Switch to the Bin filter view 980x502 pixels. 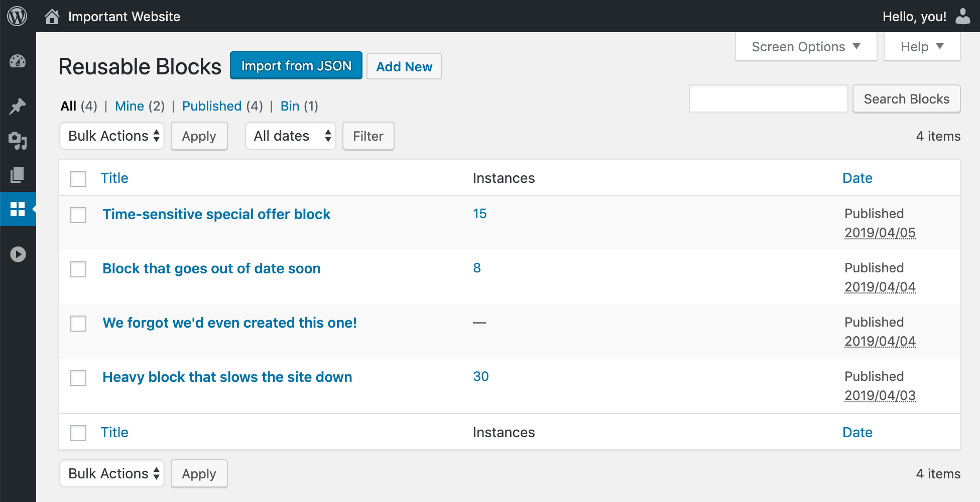pyautogui.click(x=290, y=106)
